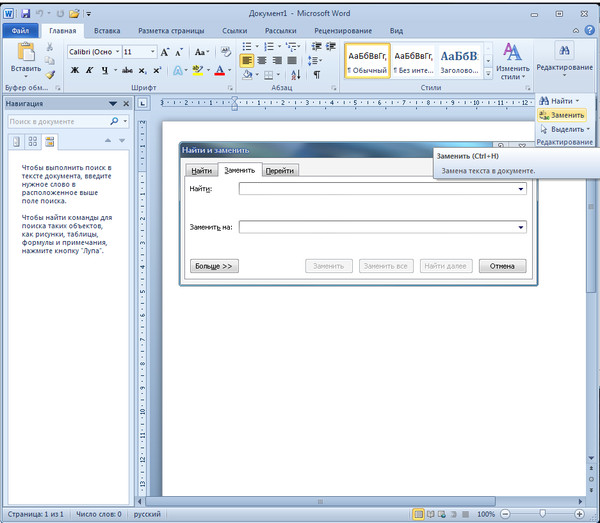Switch to Вставка ribbon tab
Image resolution: width=600 pixels, height=523 pixels.
click(x=107, y=31)
